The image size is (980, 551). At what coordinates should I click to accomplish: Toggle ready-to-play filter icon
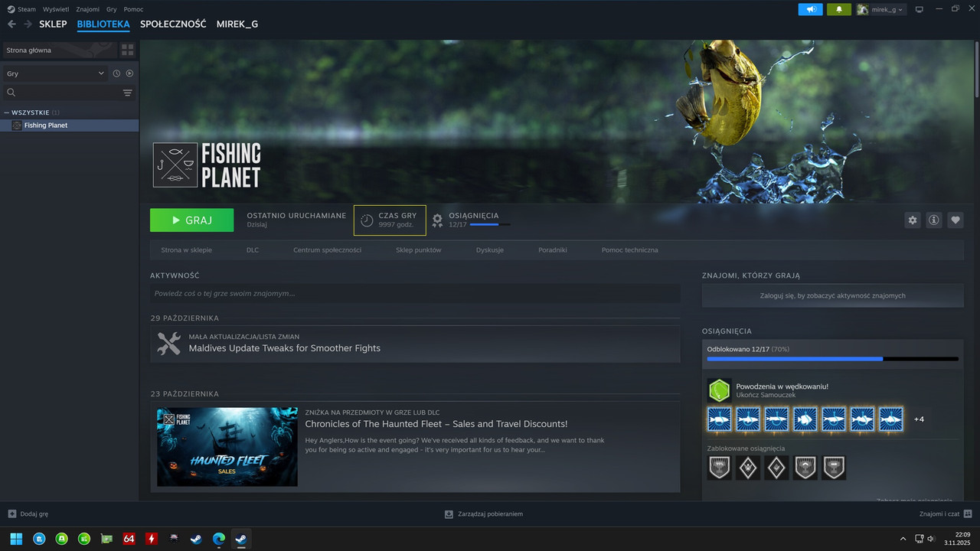129,73
